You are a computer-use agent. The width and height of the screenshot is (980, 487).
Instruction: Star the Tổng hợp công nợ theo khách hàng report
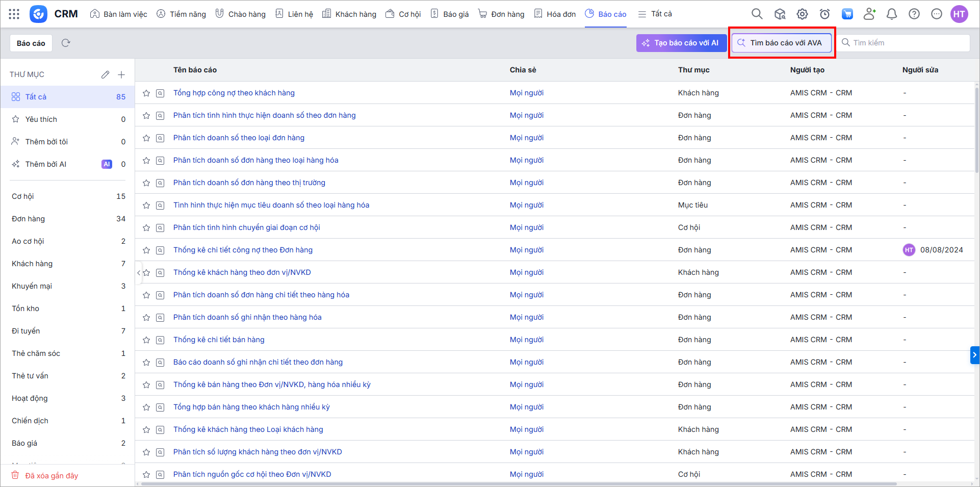coord(146,93)
